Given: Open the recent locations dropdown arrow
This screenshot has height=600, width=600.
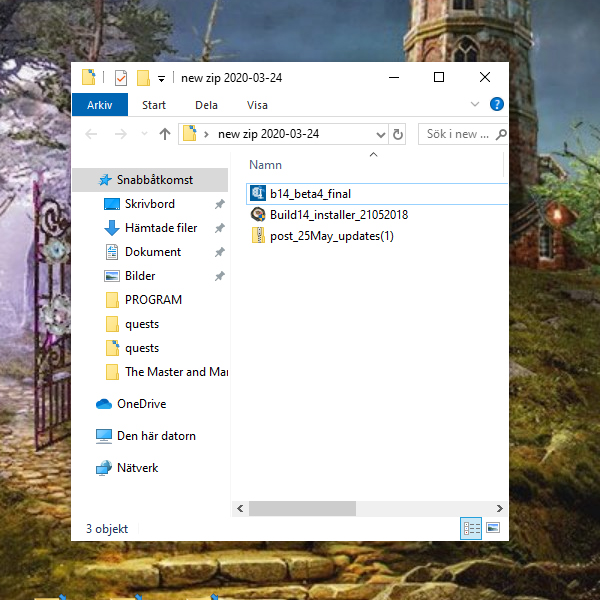Looking at the screenshot, I should click(145, 134).
